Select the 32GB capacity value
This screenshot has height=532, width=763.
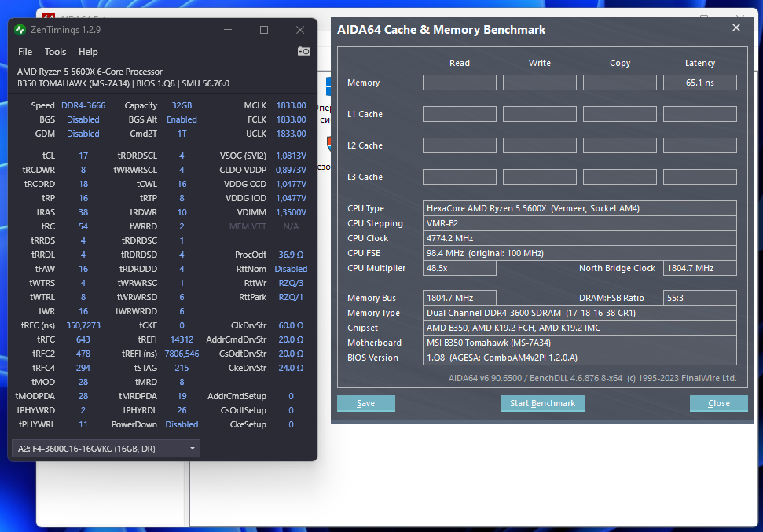coord(182,105)
